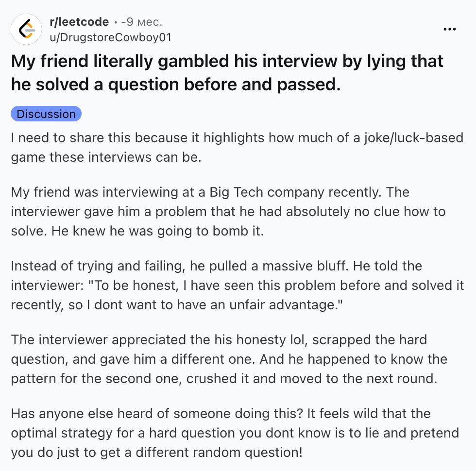Click the ending words 'different random question!'

point(219,453)
